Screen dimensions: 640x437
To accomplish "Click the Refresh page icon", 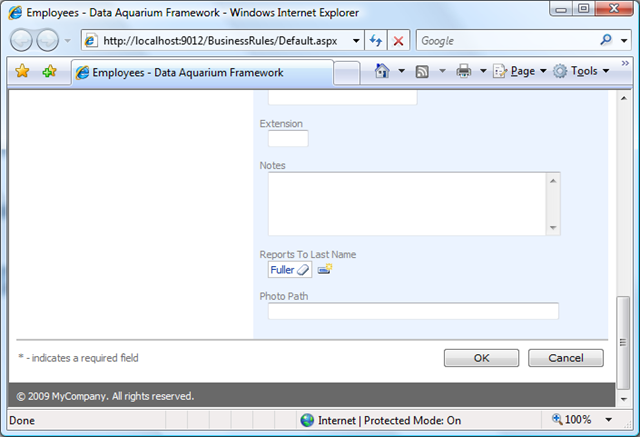I will 376,41.
